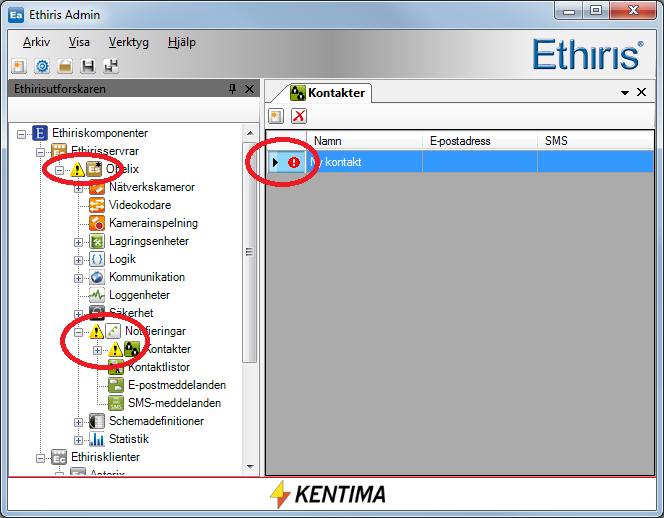This screenshot has height=518, width=664.
Task: Click the E-postmeddelanden icon
Action: coord(116,385)
